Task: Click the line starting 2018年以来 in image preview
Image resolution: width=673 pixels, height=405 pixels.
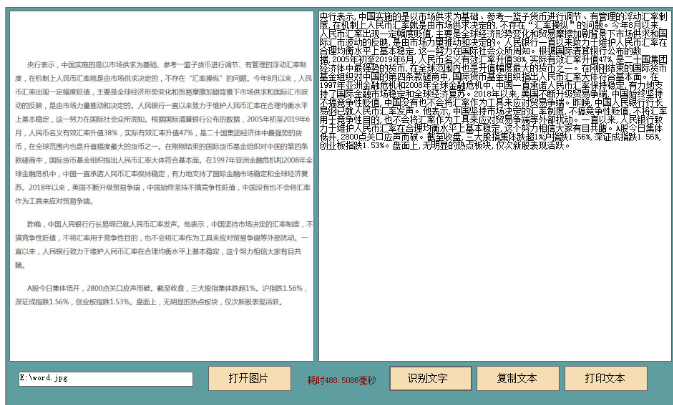Action: [160, 187]
